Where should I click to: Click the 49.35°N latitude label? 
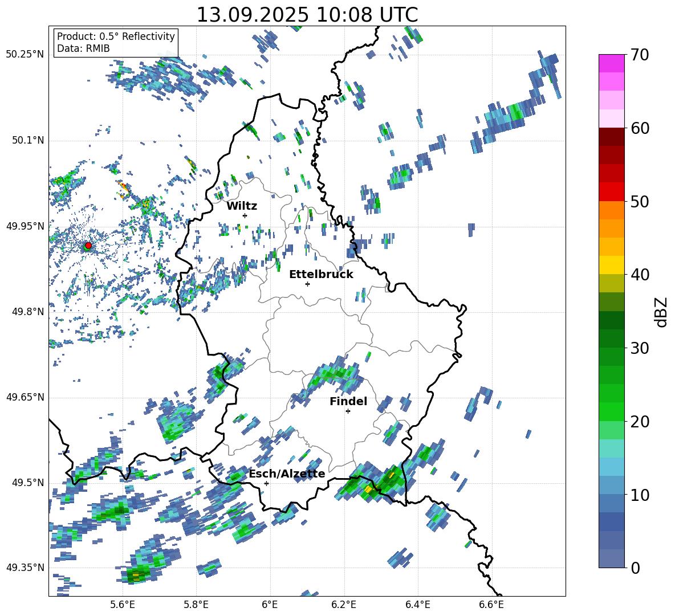(25, 568)
